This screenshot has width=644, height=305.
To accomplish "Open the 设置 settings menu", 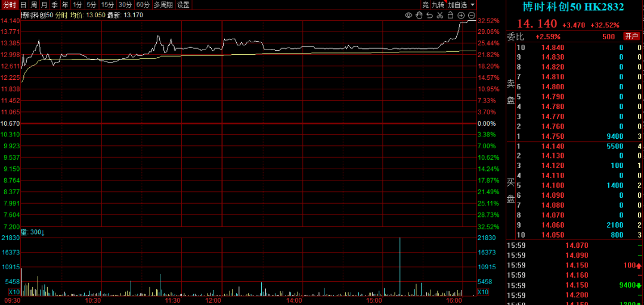I will pos(183,5).
